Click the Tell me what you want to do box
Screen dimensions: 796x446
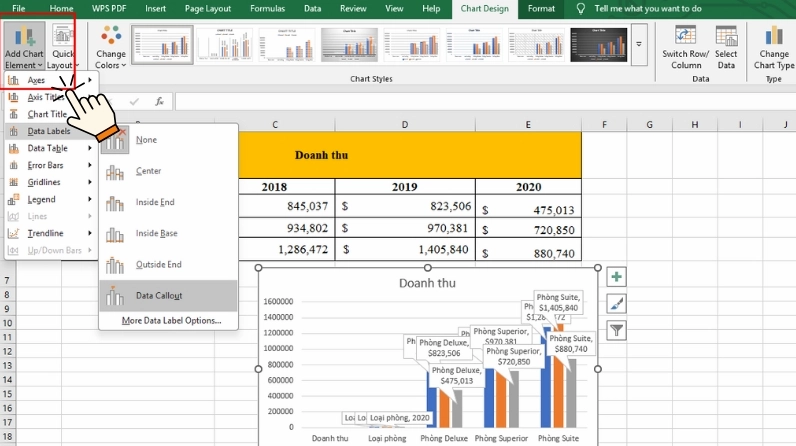click(x=648, y=9)
